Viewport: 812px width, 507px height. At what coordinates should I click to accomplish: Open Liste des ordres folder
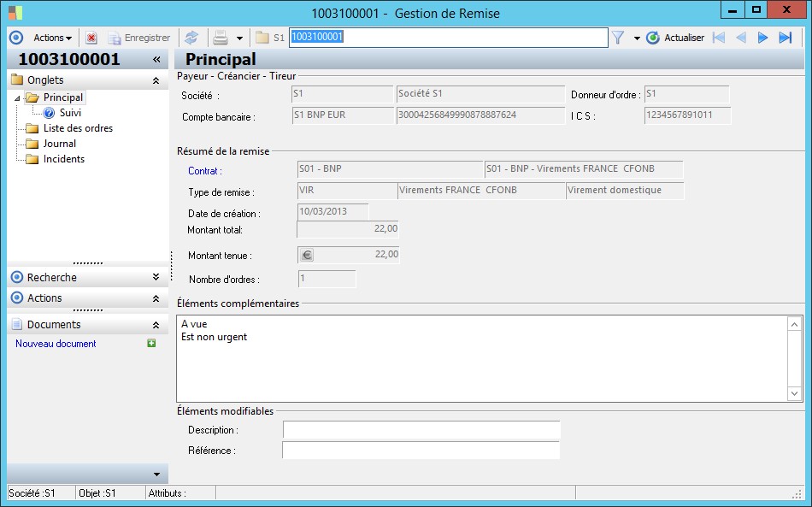pyautogui.click(x=78, y=128)
